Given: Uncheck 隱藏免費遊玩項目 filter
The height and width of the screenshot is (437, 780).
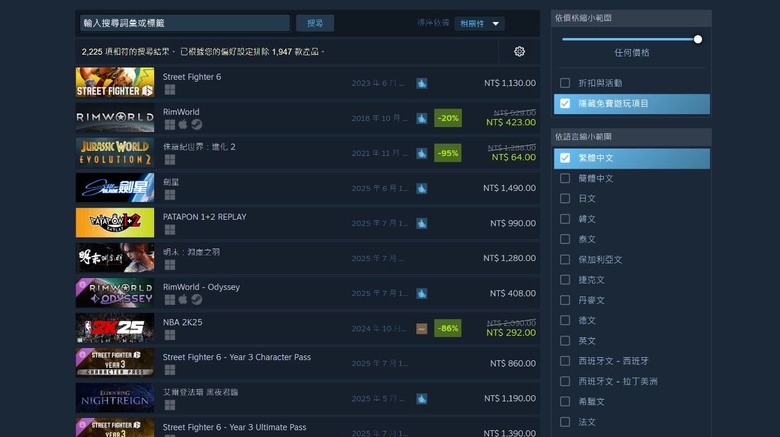Looking at the screenshot, I should (565, 104).
